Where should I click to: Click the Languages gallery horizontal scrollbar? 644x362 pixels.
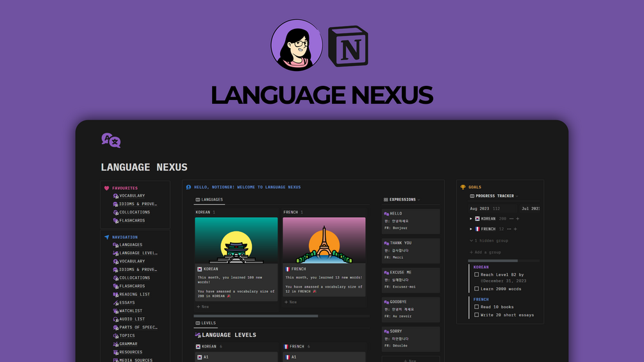click(x=256, y=316)
